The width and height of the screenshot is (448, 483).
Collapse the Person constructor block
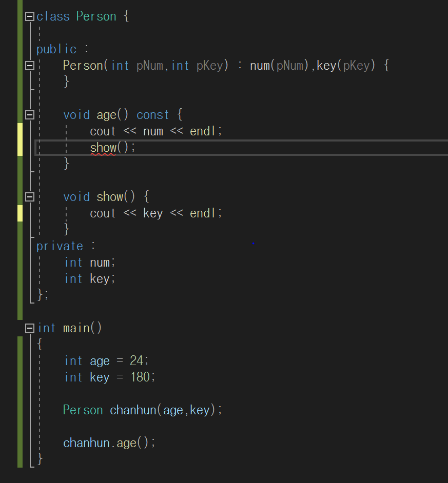click(x=30, y=66)
